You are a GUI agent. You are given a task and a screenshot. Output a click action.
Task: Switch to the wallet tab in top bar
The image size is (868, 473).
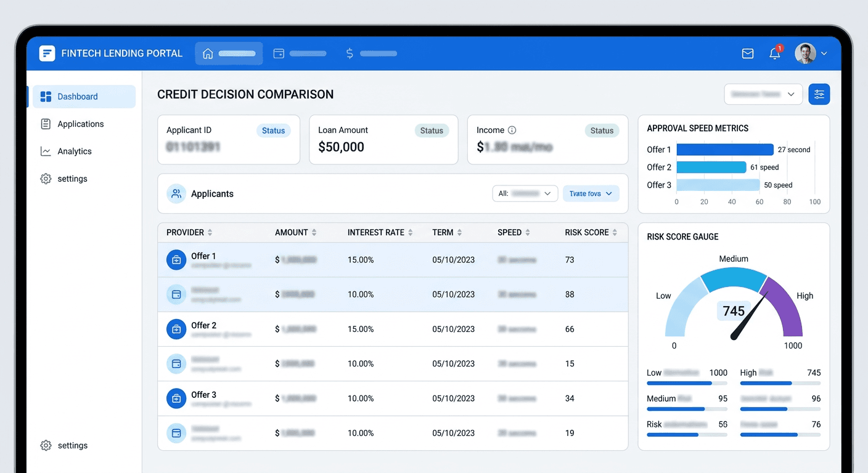[299, 54]
